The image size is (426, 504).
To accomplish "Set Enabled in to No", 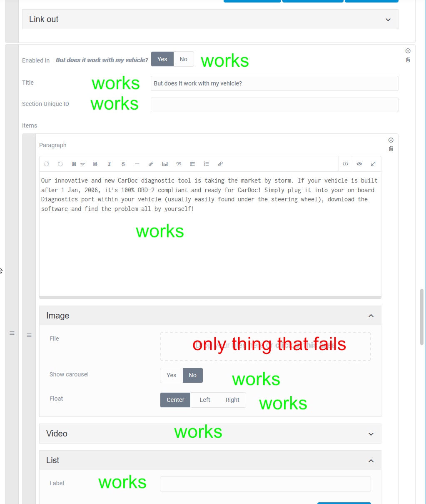I will pos(184,59).
